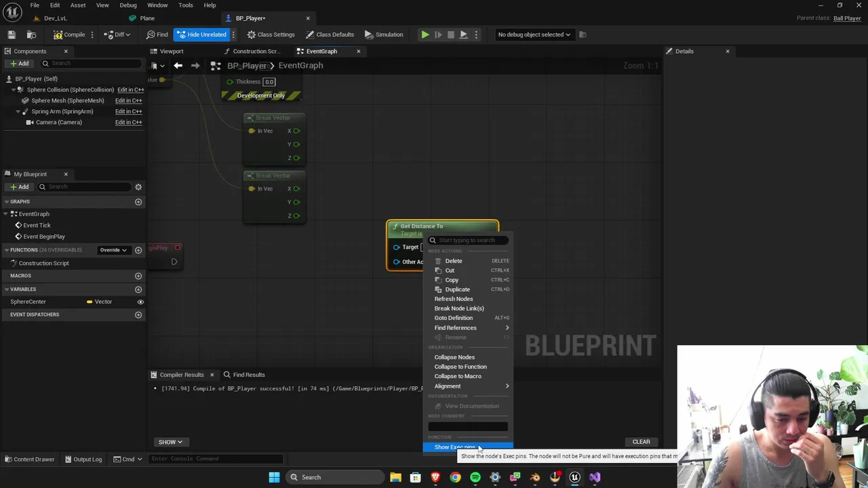Collapse the Sphere Collision tree arrow
Viewport: 868px width, 488px height.
(14, 89)
